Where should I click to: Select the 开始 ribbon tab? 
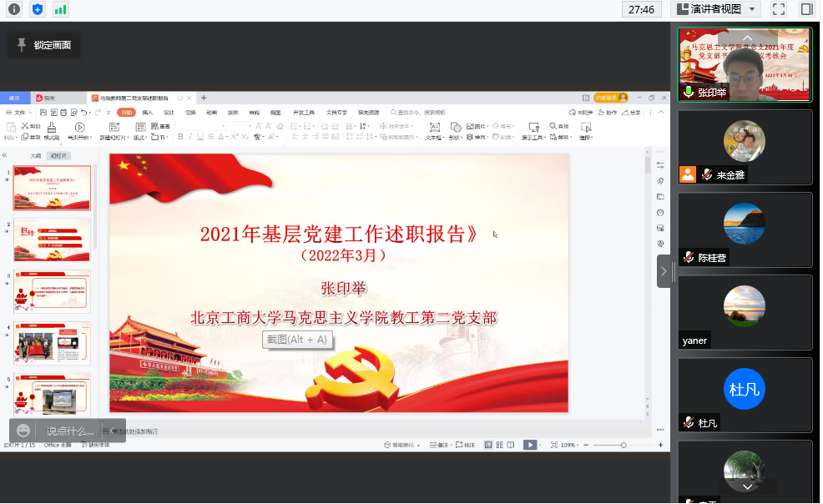point(125,112)
